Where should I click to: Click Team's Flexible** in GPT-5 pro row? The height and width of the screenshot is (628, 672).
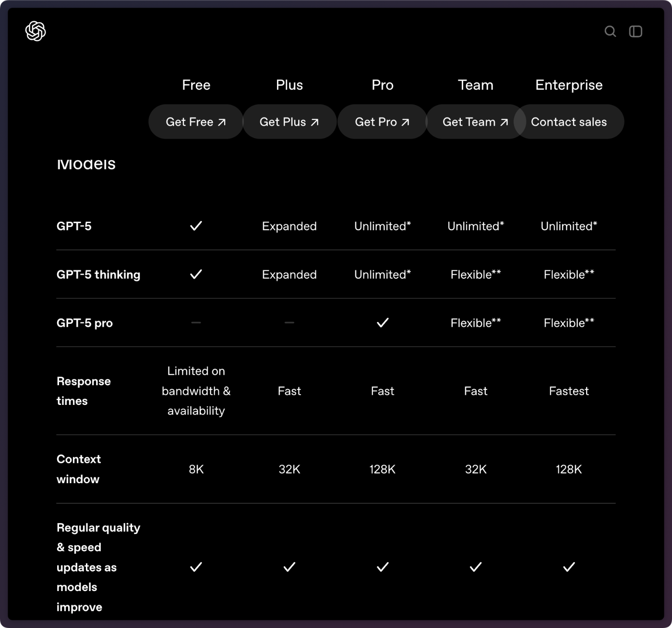[476, 323]
